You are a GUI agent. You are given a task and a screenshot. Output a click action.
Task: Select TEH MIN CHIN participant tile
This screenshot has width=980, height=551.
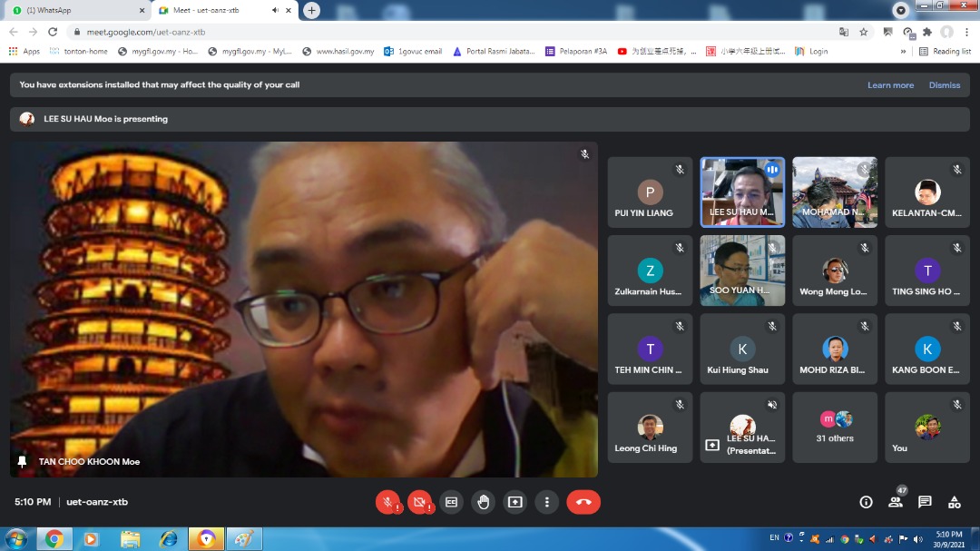(x=650, y=349)
